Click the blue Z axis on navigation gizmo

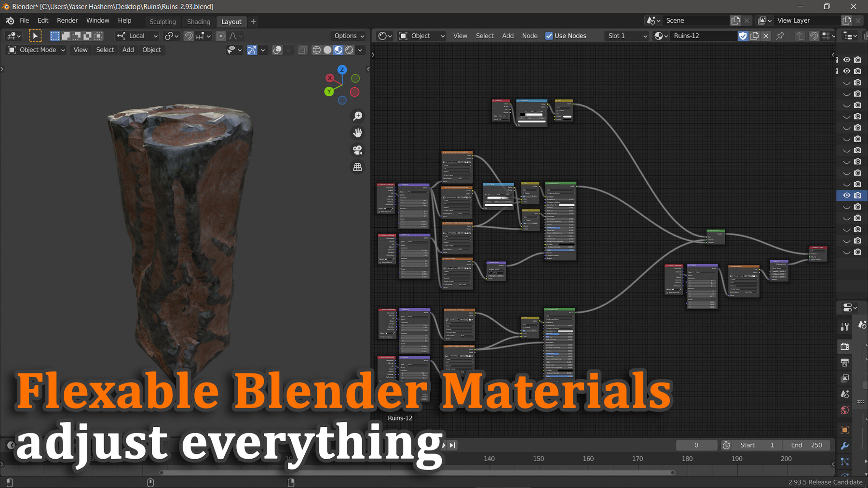pyautogui.click(x=342, y=69)
